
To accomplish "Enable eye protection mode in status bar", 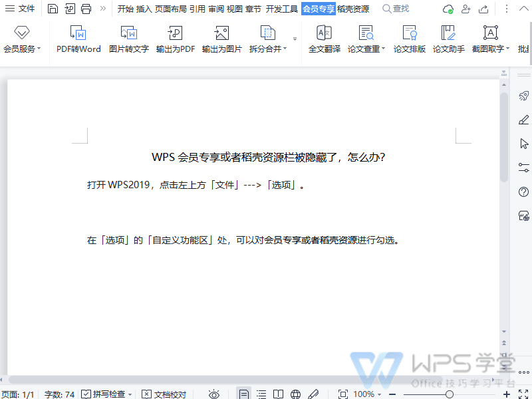I will click(213, 394).
